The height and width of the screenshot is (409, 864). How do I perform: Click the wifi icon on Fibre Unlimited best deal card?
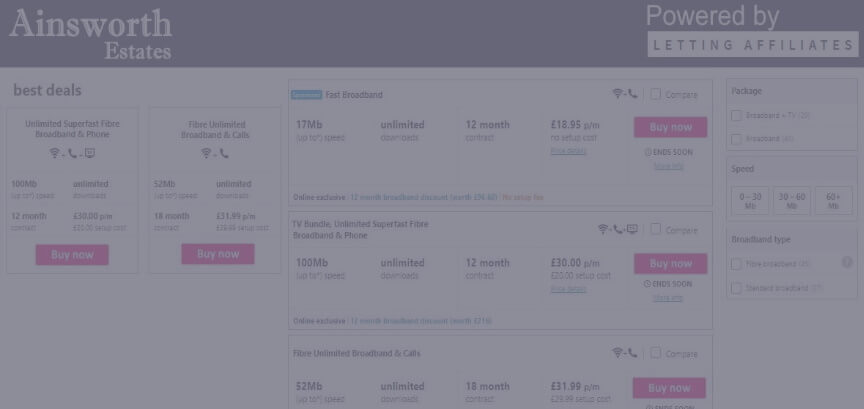207,153
